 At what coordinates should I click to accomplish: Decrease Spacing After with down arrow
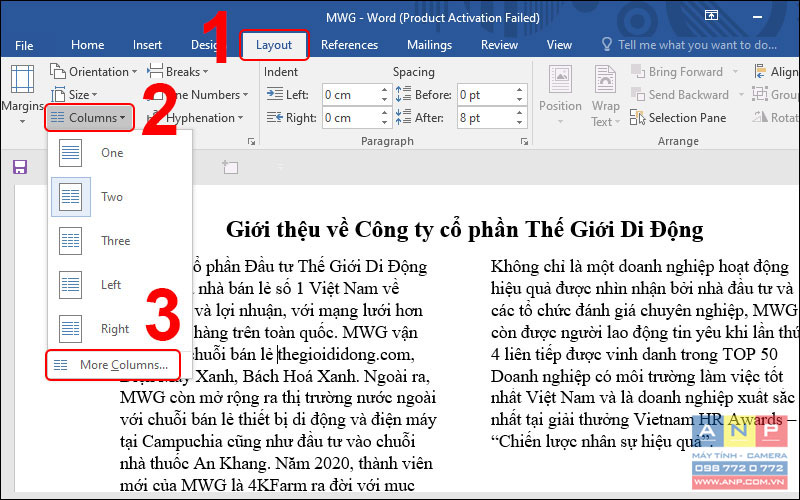519,123
